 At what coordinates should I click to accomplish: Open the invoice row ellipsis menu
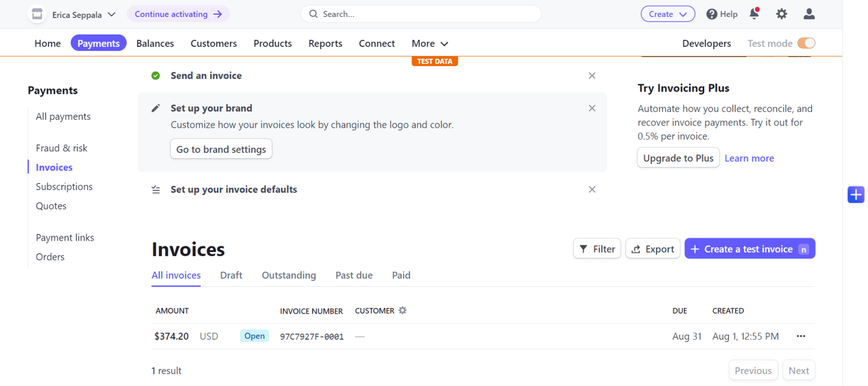click(801, 336)
